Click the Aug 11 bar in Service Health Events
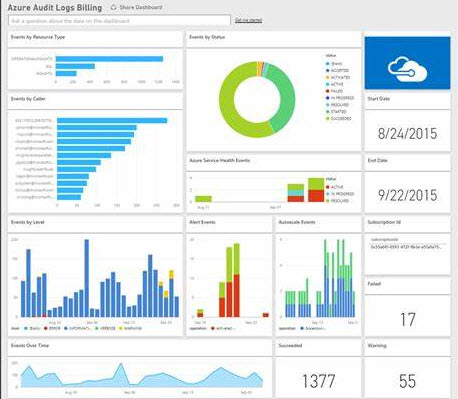The width and height of the screenshot is (458, 399). click(203, 199)
